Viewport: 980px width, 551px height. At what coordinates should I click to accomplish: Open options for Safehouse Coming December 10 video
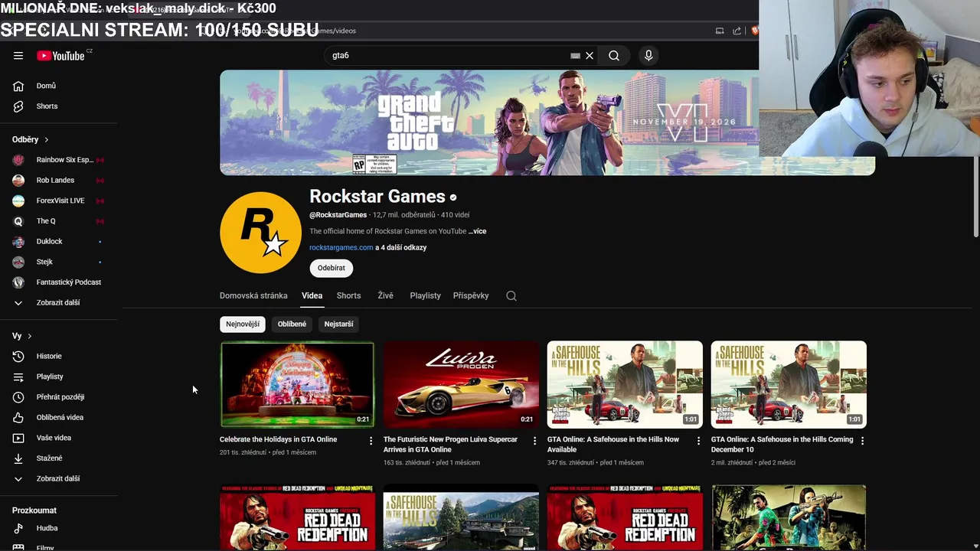(x=862, y=441)
